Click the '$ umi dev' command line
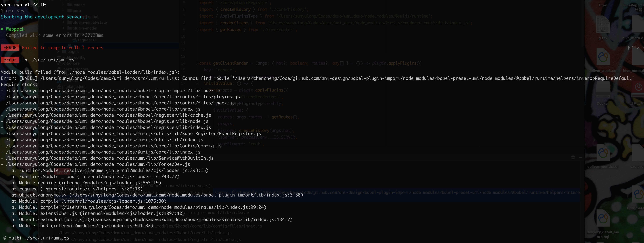Viewport: 644px width, 243px height. click(x=13, y=11)
